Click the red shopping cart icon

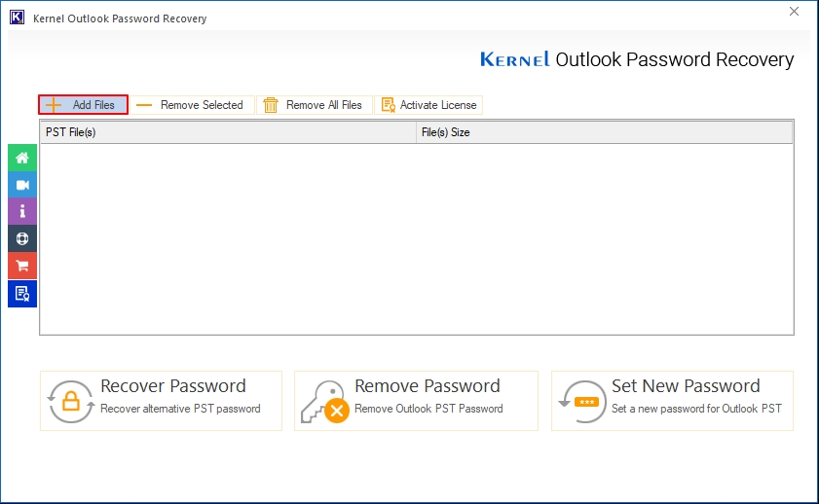22,266
